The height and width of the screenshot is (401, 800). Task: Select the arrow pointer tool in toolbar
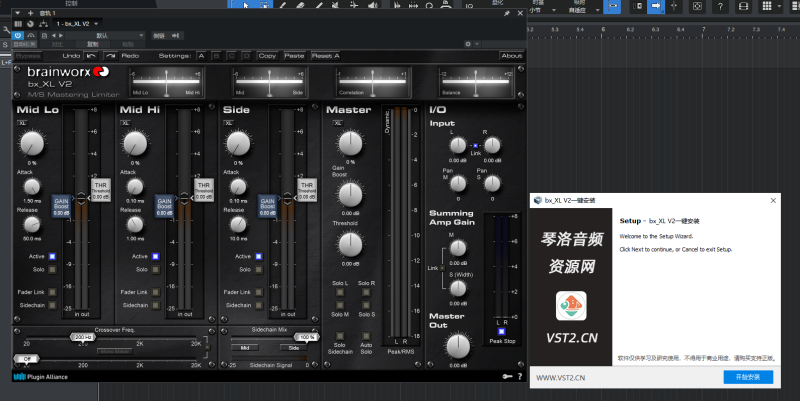[x=246, y=6]
